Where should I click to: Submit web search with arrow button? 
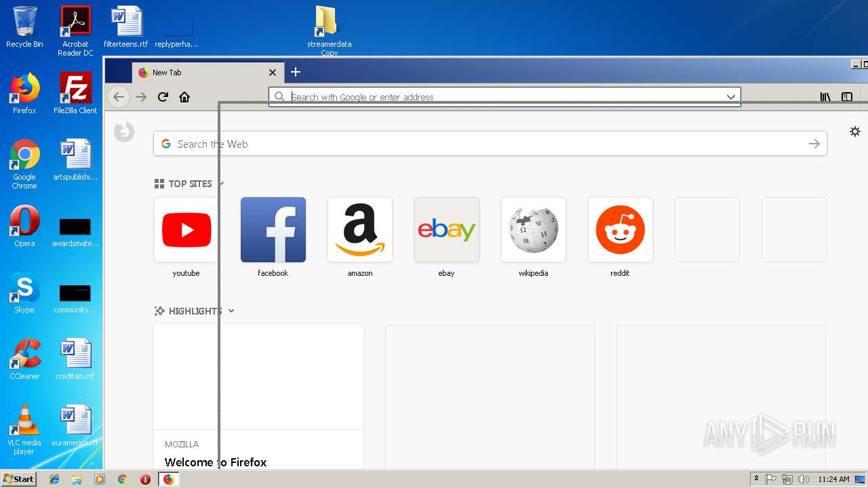tap(814, 144)
